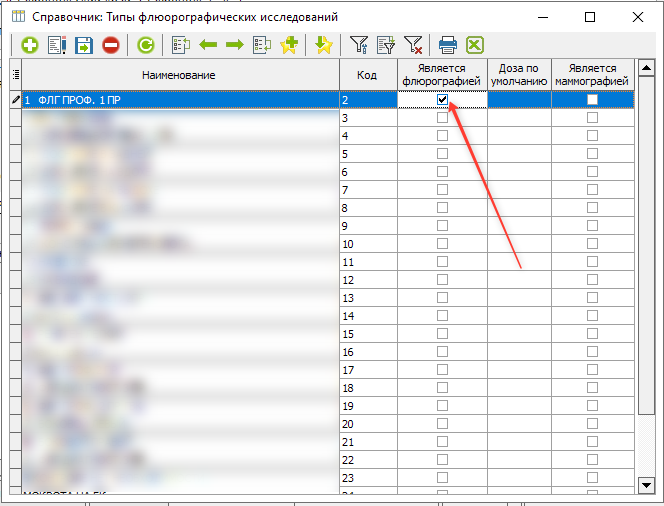Image resolution: width=664 pixels, height=506 pixels.
Task: Click the Код cell with value 9
Action: click(x=368, y=226)
